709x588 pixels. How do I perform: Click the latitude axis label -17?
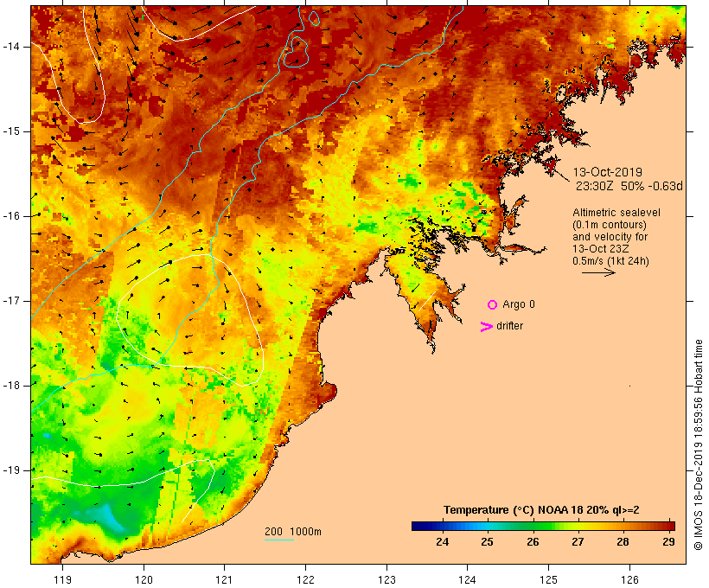pos(11,301)
